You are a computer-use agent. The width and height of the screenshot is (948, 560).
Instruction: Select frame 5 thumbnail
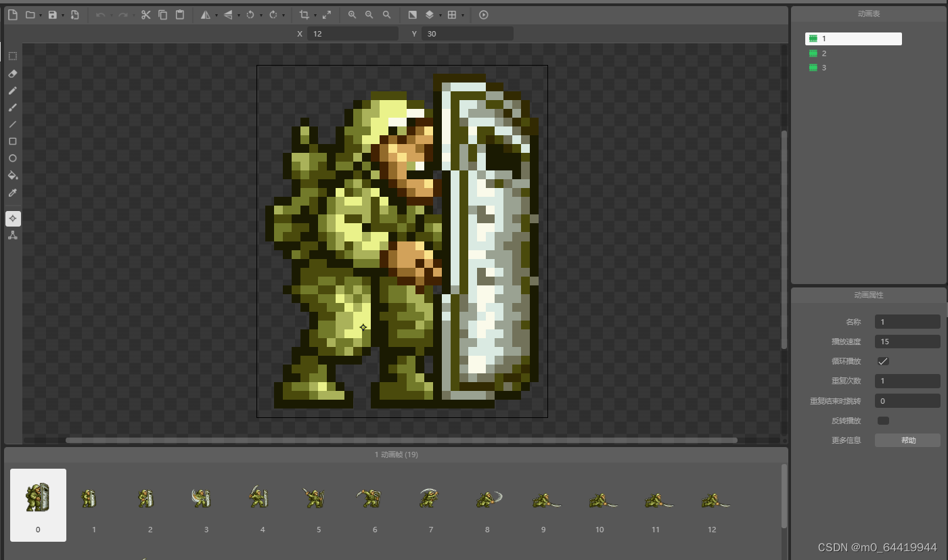tap(319, 505)
